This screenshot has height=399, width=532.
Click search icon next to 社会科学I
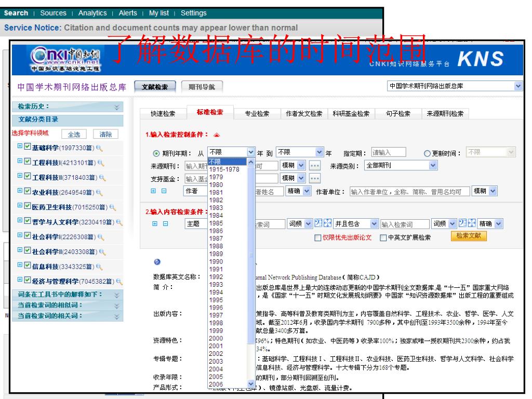pyautogui.click(x=101, y=237)
